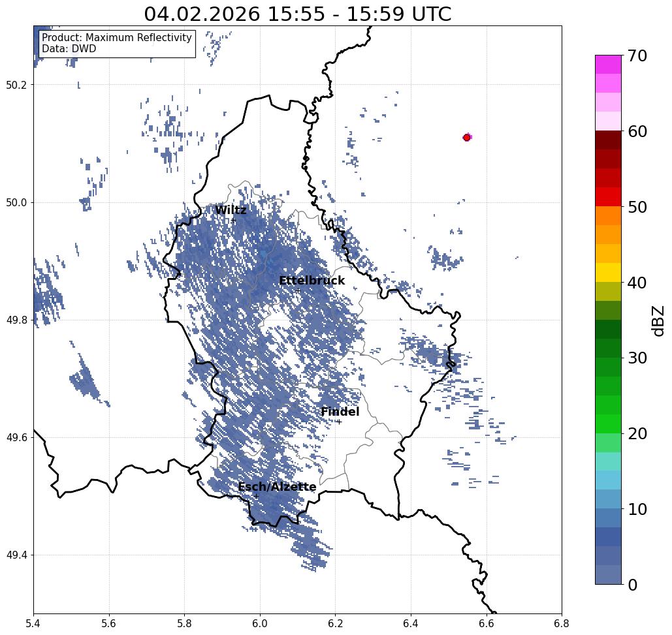Click the latitude tick label '50.2'
This screenshot has width=672, height=635.
coord(16,85)
